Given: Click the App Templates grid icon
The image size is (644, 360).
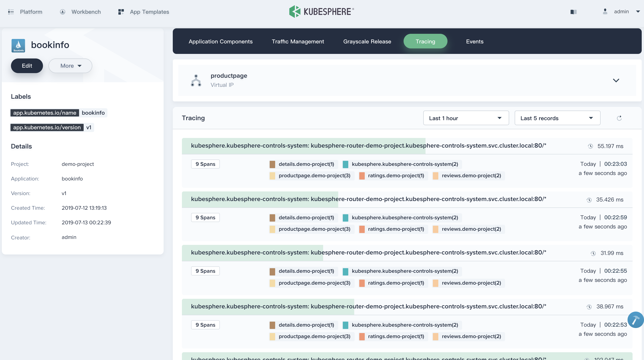Looking at the screenshot, I should click(x=121, y=12).
